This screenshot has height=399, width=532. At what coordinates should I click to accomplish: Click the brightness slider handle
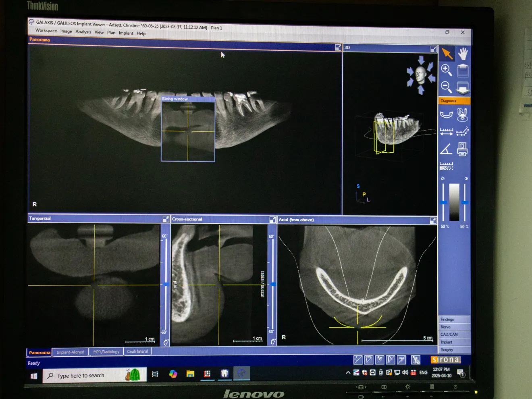[443, 202]
